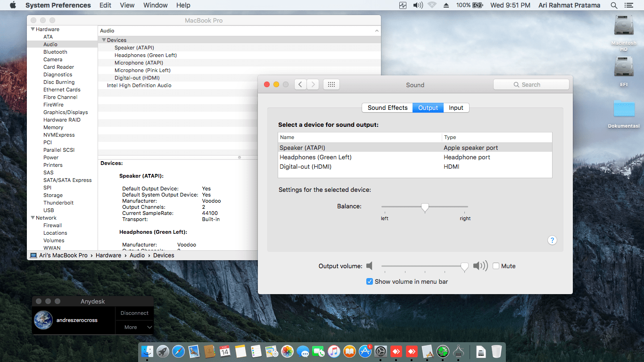The width and height of the screenshot is (644, 362).
Task: Click the volume icon in menu bar
Action: 418,5
